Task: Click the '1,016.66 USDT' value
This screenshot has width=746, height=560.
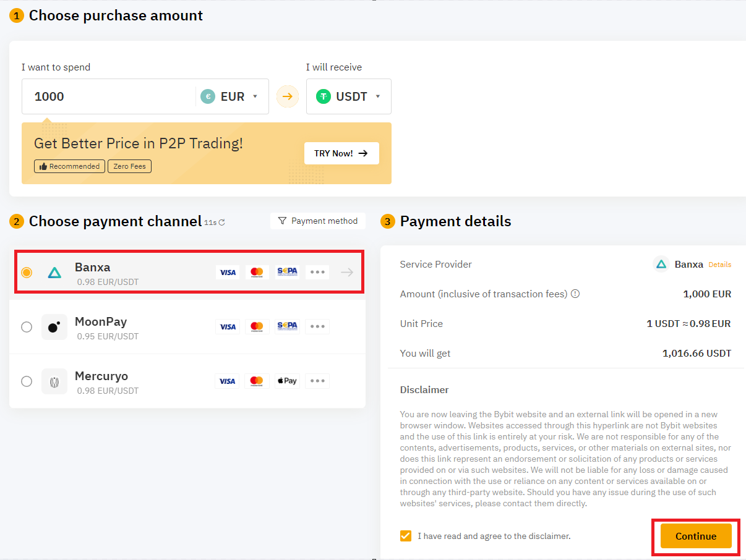Action: (x=697, y=354)
